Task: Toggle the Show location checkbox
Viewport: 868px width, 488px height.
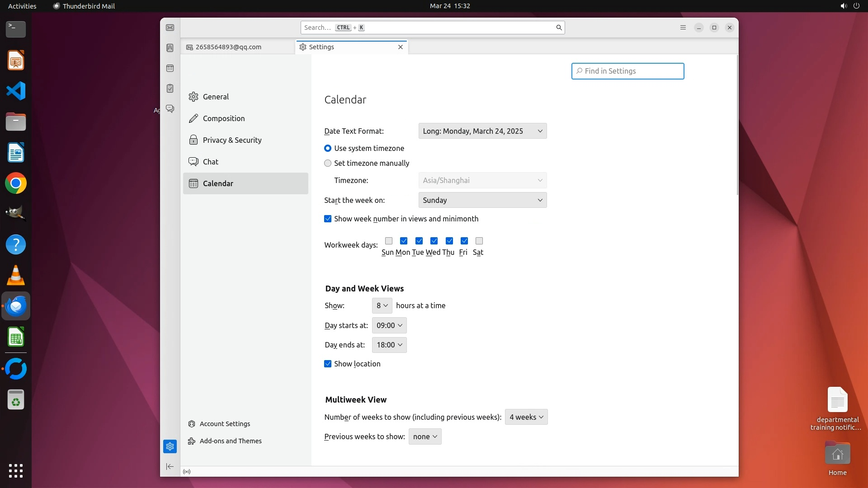Action: (x=328, y=364)
